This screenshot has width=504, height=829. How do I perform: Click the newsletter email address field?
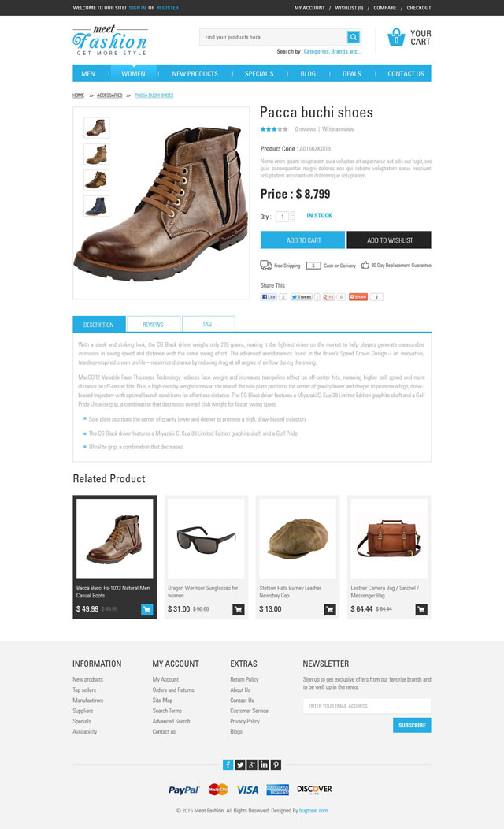point(367,706)
